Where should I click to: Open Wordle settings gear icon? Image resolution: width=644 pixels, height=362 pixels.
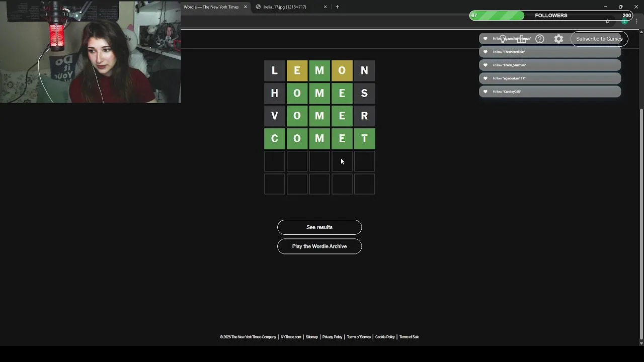(x=558, y=39)
